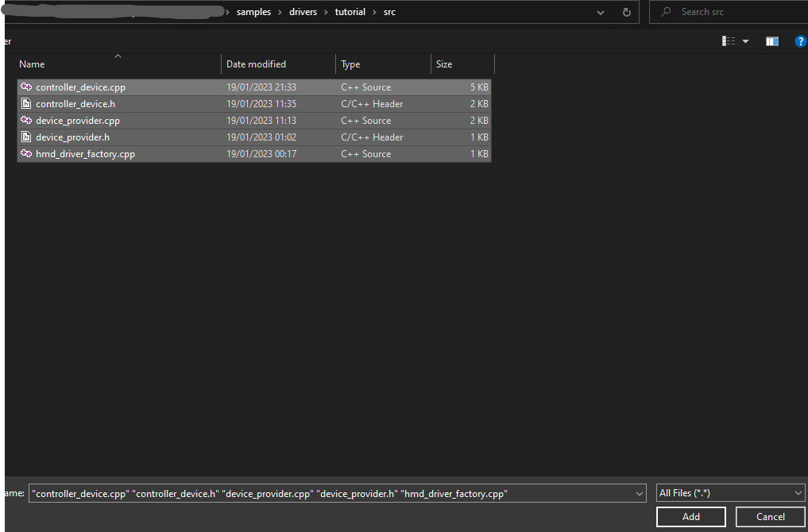Click date 19/01/2023 00:17
The width and height of the screenshot is (808, 532).
coord(261,154)
